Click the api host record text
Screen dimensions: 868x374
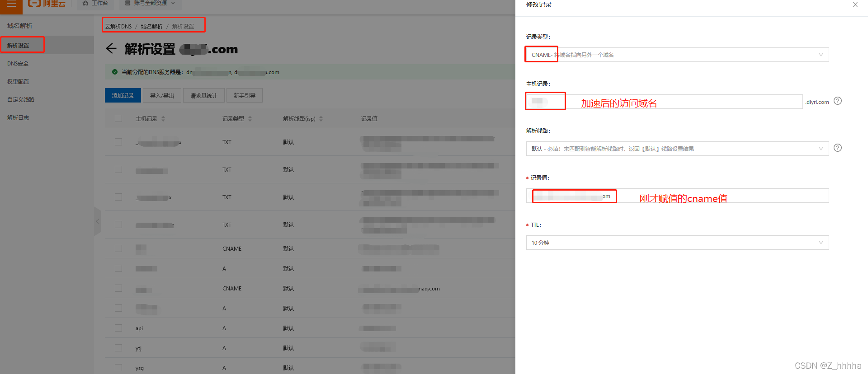(x=139, y=328)
